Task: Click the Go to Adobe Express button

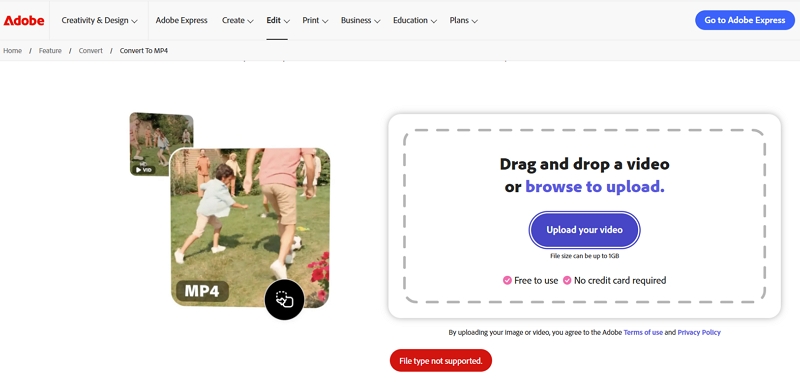Action: click(745, 20)
